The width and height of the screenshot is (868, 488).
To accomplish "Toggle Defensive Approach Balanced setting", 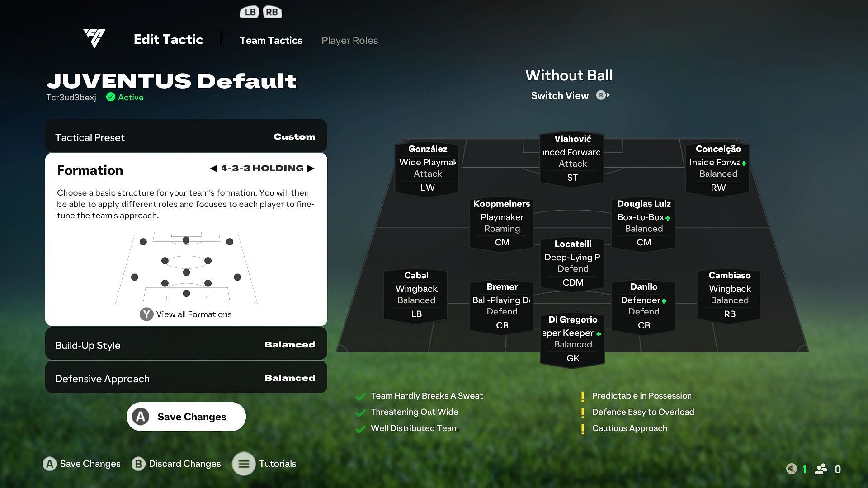I will 185,378.
